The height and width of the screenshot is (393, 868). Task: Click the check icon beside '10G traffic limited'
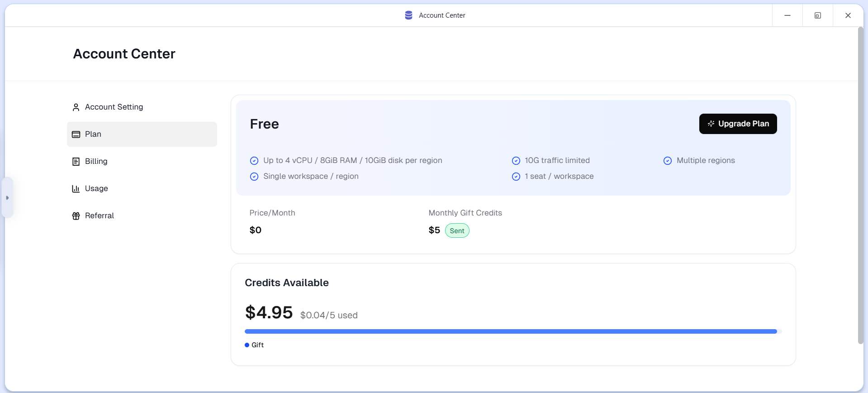516,161
